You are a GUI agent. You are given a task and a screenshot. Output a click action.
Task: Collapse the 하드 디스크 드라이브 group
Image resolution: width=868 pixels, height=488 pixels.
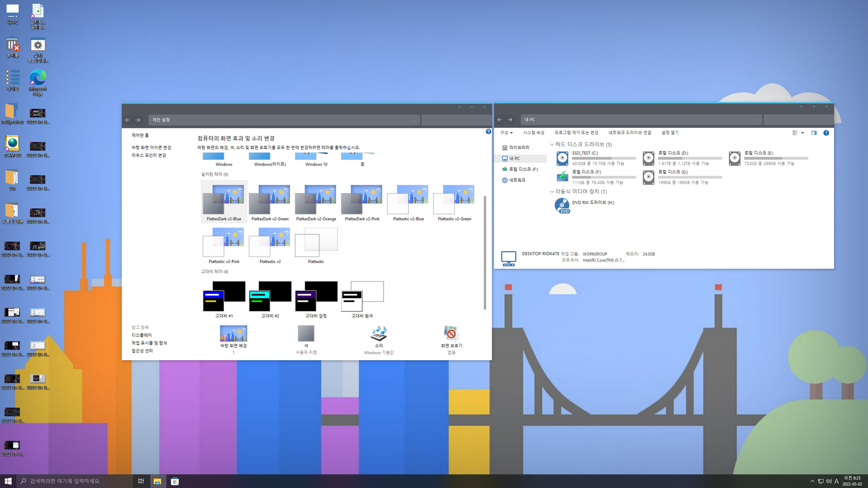coord(552,144)
